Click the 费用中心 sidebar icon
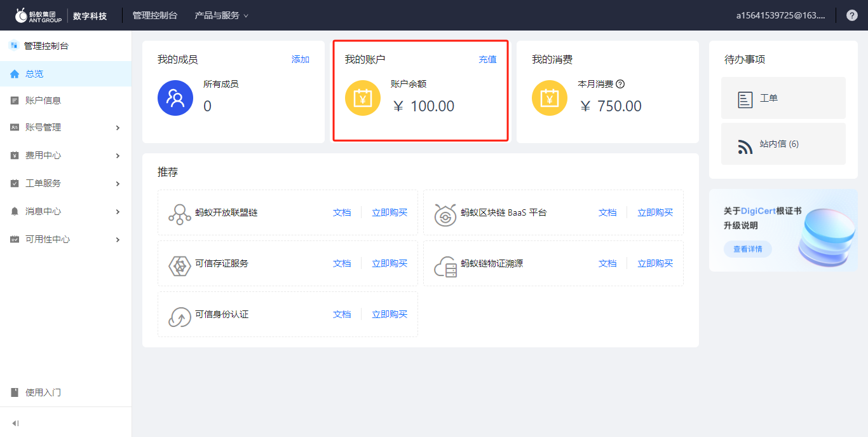868x437 pixels. click(x=15, y=155)
